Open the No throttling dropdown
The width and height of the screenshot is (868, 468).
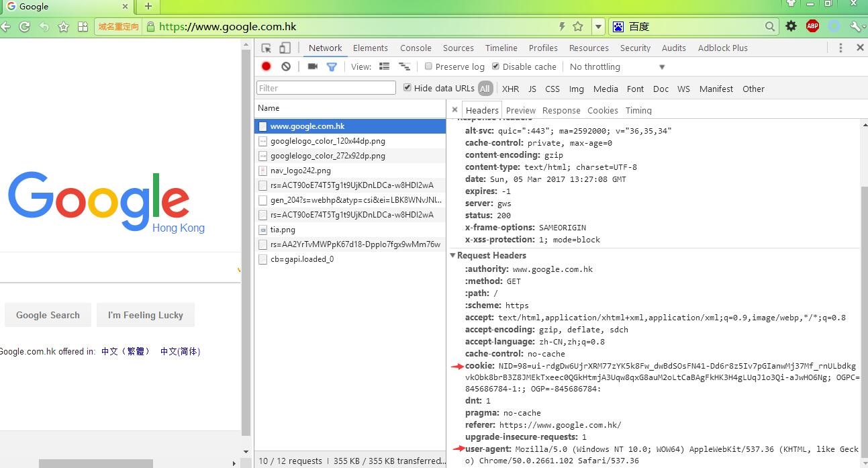click(617, 66)
